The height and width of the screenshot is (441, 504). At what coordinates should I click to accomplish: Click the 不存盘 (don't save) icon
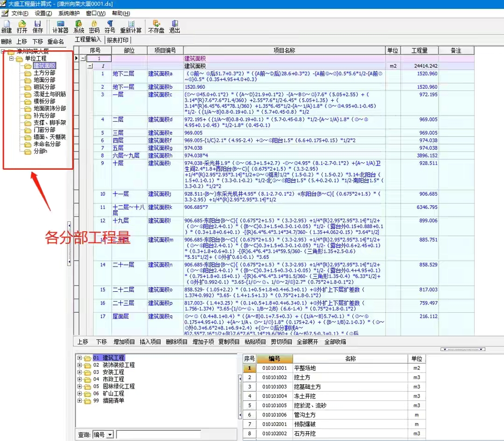(x=156, y=24)
